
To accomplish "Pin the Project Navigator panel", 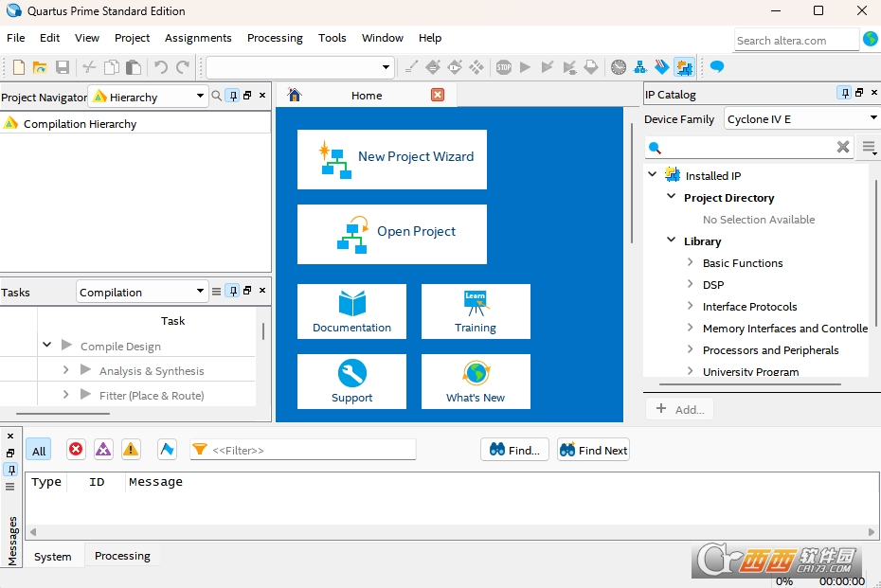I will point(233,96).
